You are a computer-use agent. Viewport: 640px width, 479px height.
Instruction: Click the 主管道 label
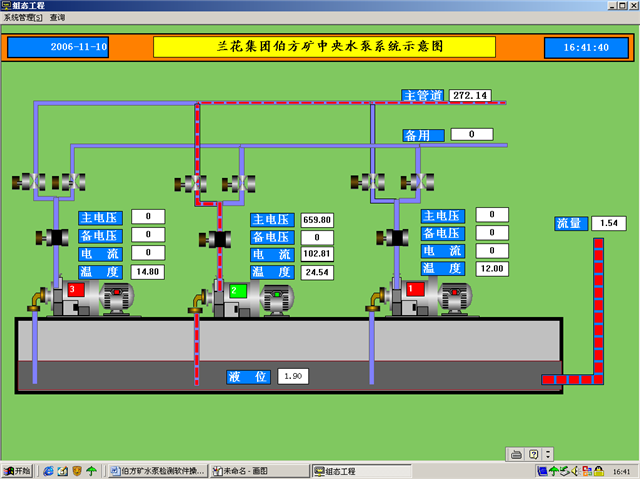point(423,95)
